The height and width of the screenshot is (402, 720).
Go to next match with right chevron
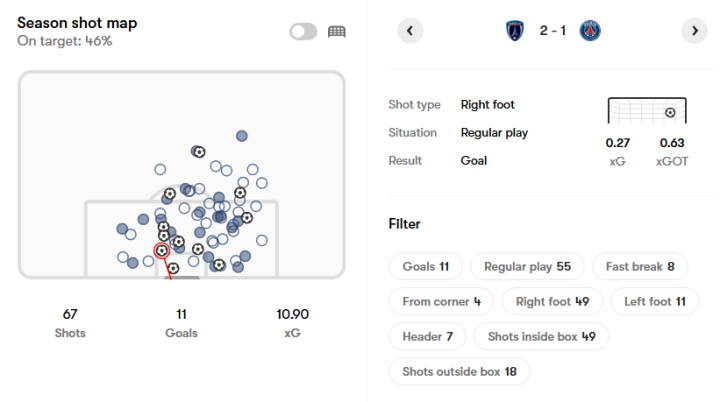[694, 31]
